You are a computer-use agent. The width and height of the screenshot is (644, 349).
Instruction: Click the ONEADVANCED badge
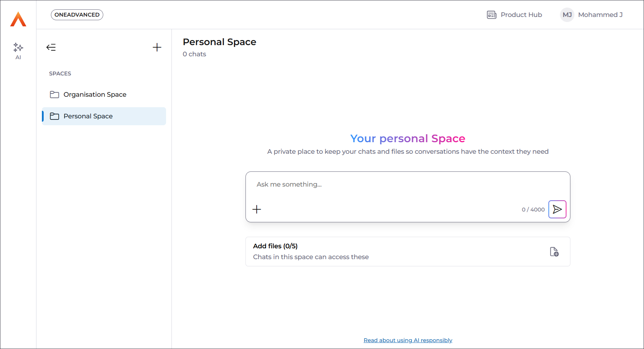point(77,15)
